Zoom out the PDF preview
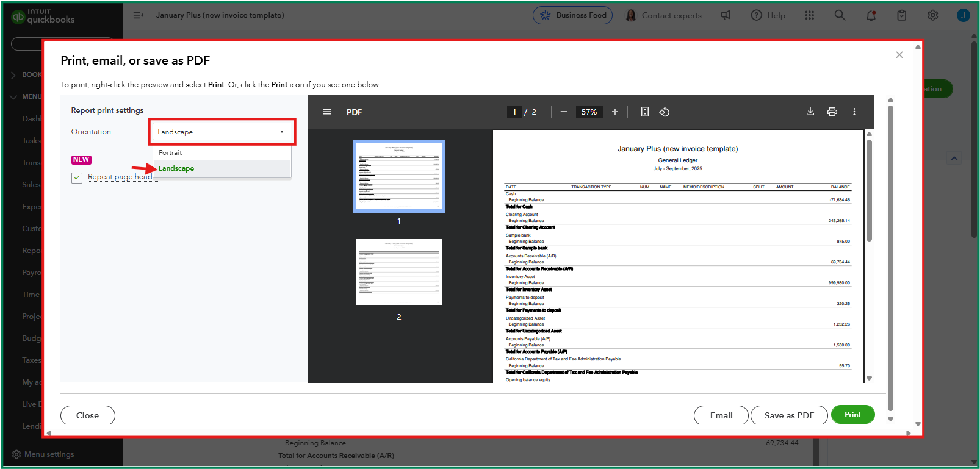 tap(563, 112)
